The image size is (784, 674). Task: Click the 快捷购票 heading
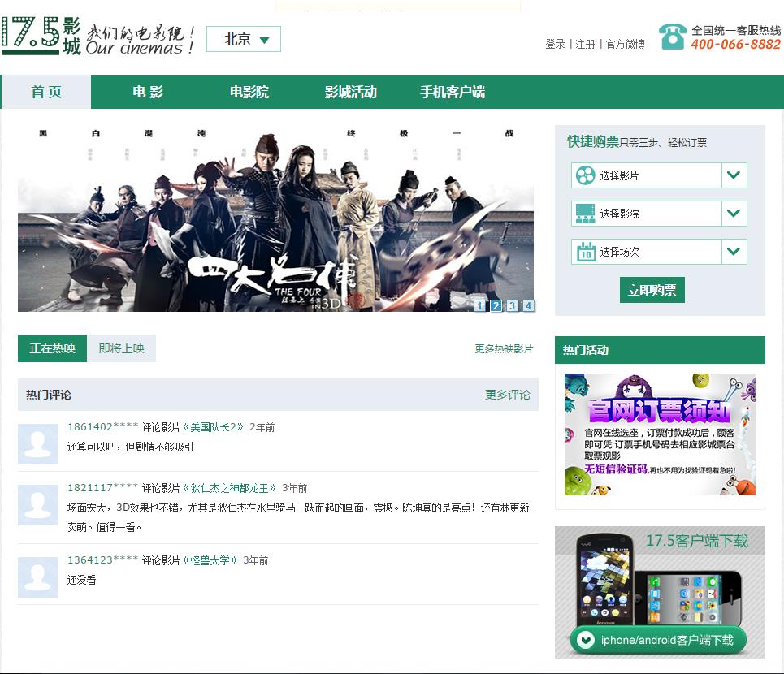pyautogui.click(x=594, y=142)
